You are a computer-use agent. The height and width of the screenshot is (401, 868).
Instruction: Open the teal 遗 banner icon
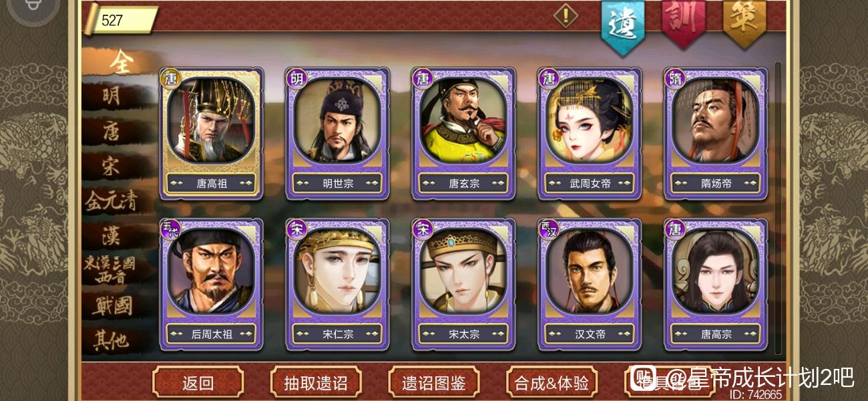623,25
